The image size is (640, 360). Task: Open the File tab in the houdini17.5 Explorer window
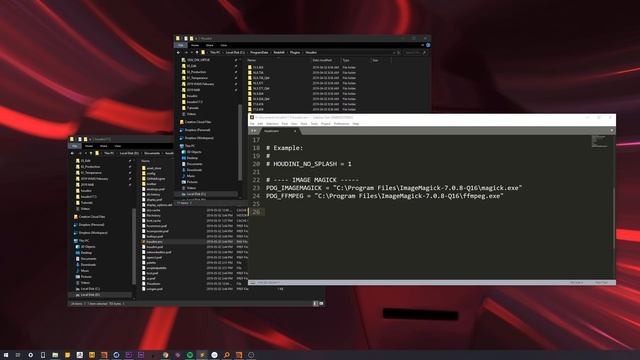coord(75,146)
